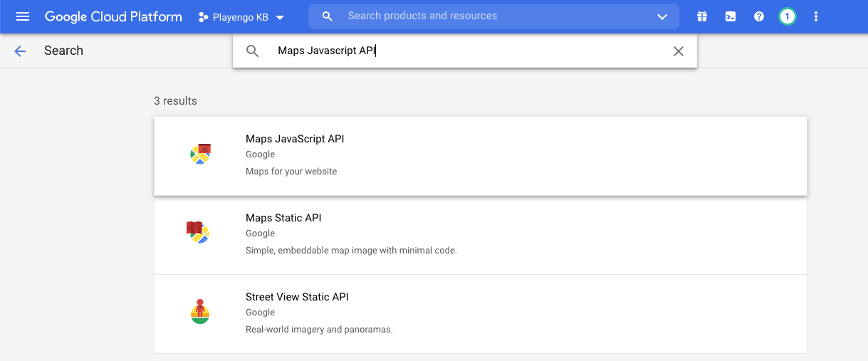
Task: Open the help question mark icon
Action: pyautogui.click(x=759, y=16)
